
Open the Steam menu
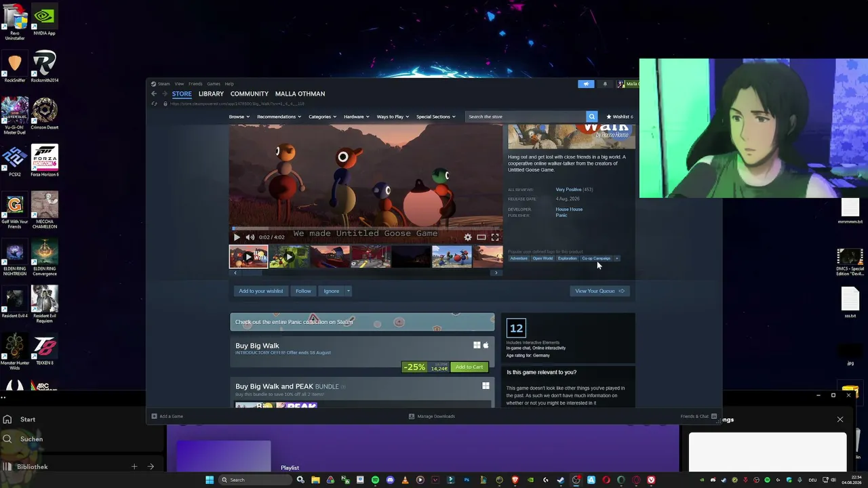click(163, 84)
